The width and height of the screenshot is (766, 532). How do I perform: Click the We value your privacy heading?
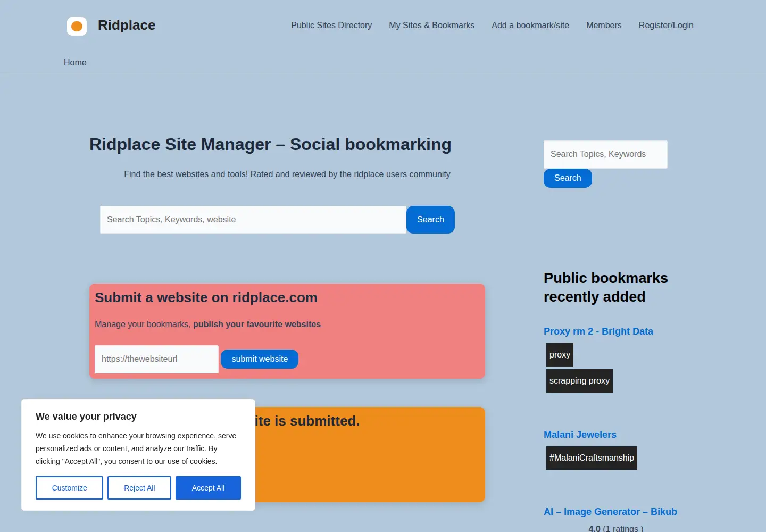click(x=86, y=417)
